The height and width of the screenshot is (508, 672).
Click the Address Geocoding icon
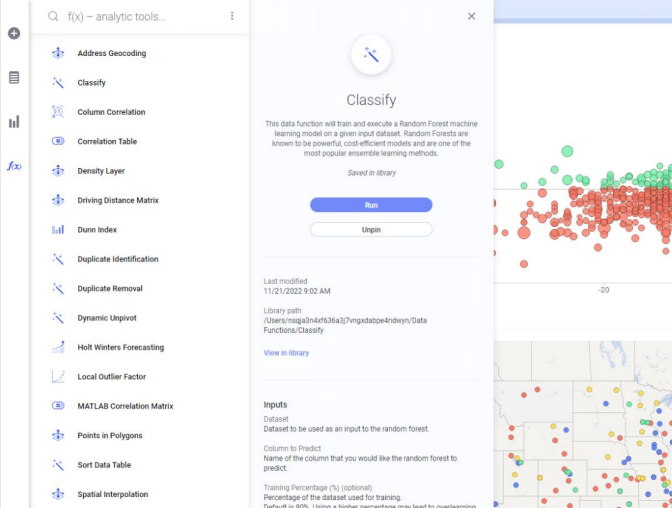pyautogui.click(x=58, y=53)
